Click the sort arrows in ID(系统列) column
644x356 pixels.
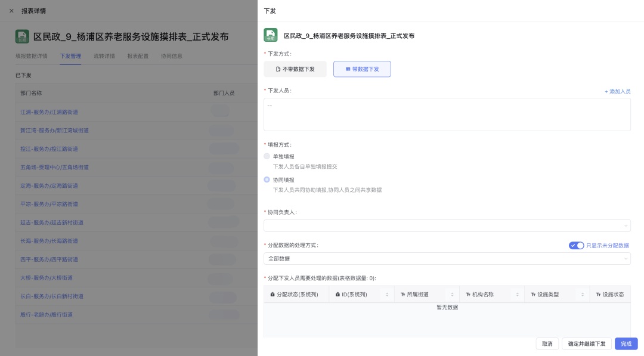(x=388, y=295)
